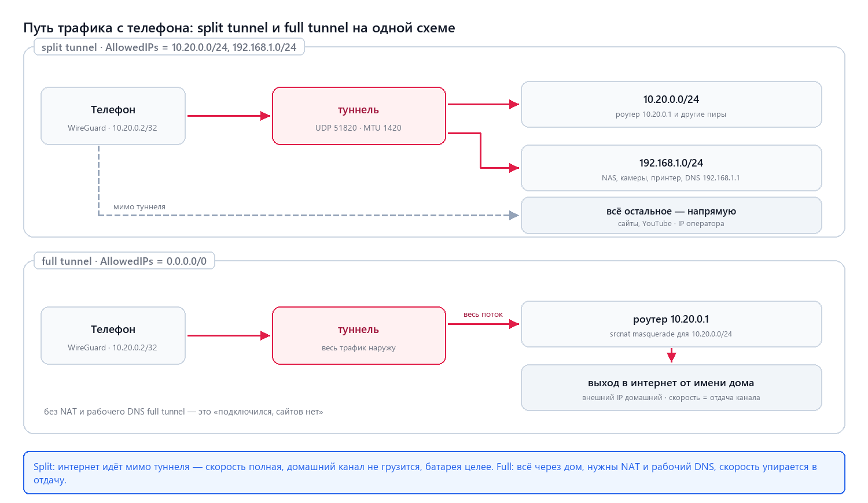Click the 10.20.0.0/24 router and peers box
868x503 pixels.
tap(671, 104)
